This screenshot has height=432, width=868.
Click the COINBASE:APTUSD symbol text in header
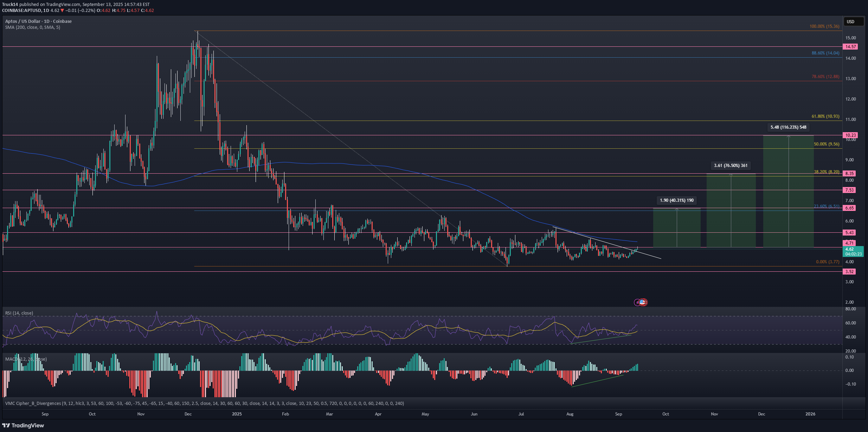point(22,11)
